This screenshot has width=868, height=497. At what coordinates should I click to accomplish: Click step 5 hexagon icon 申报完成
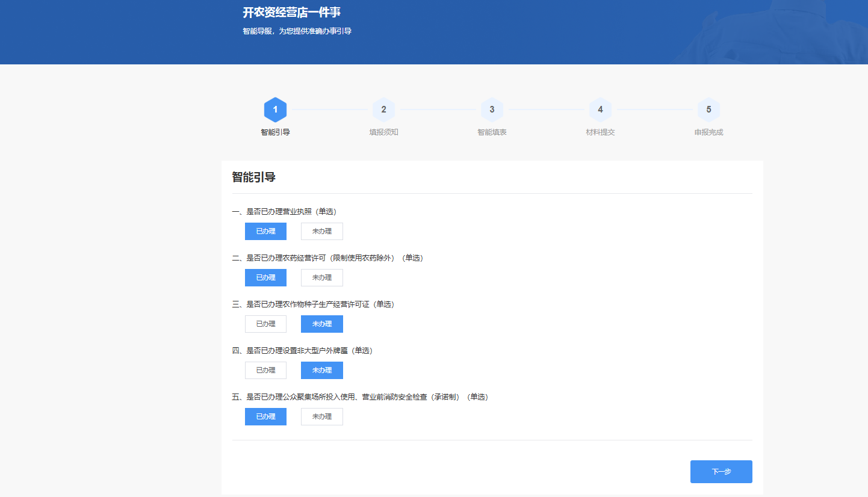point(708,110)
